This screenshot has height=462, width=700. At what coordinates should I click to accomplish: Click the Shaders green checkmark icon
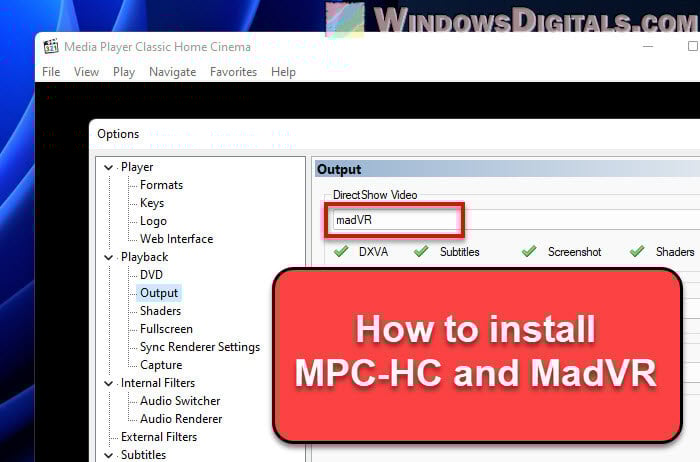click(637, 251)
